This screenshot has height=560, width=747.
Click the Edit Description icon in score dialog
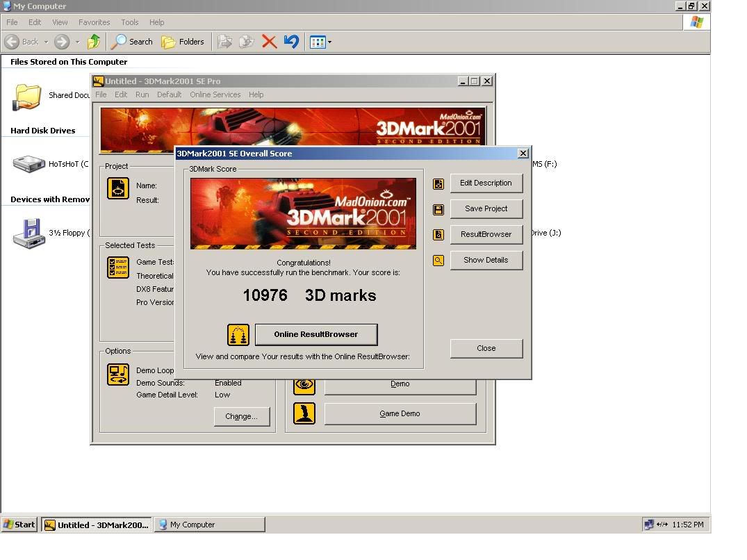[x=438, y=184]
